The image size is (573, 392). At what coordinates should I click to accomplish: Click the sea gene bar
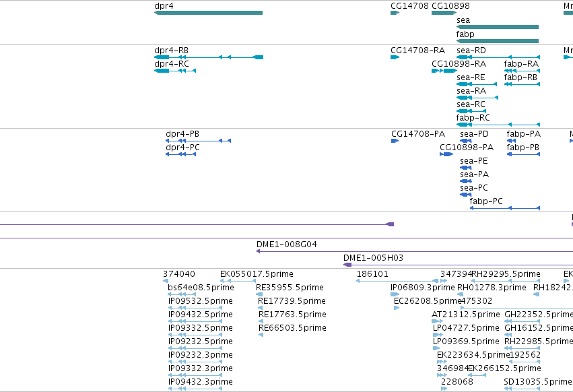(x=498, y=27)
